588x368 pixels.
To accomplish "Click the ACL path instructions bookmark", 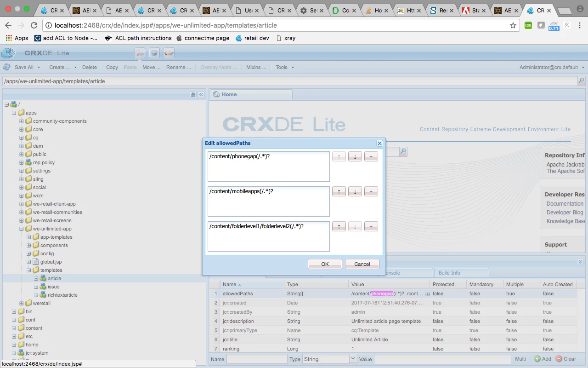I will click(x=138, y=38).
